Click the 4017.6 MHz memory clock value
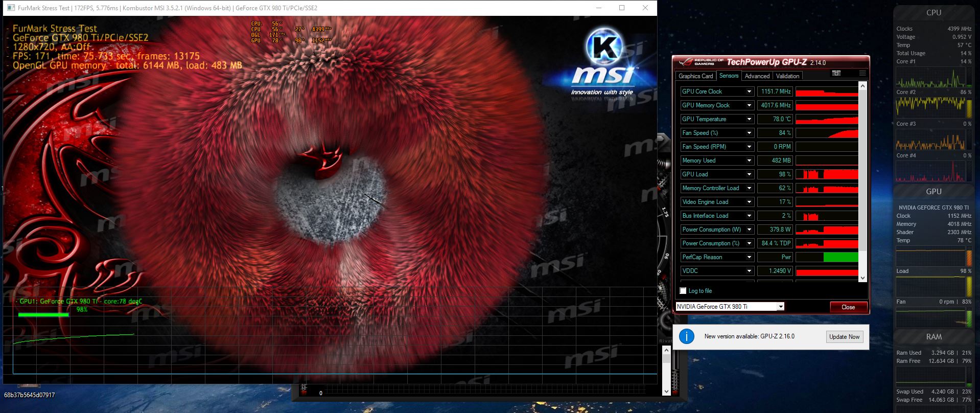This screenshot has height=413, width=980. tap(775, 105)
